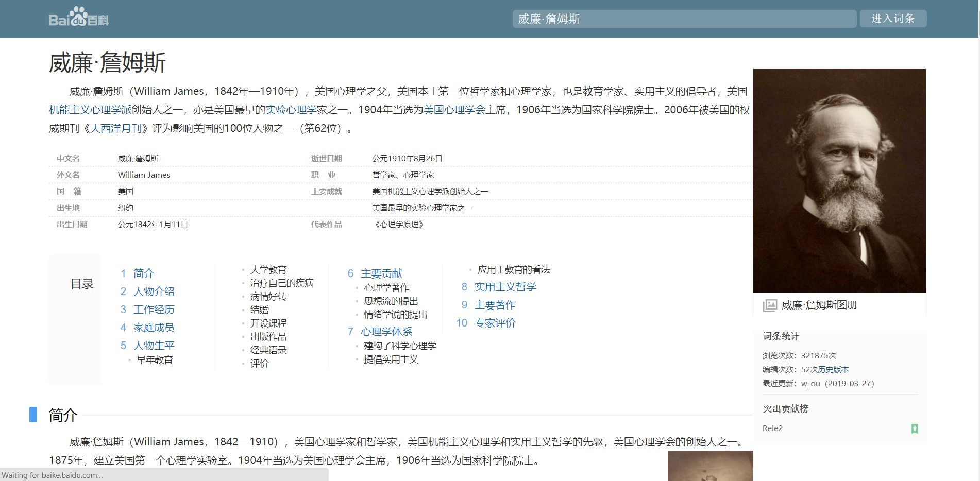
Task: Go to section 5 人物生平
Action: 154,346
